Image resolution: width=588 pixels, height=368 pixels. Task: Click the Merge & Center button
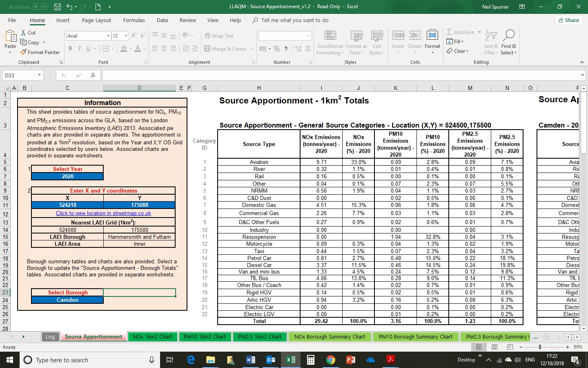[x=226, y=49]
